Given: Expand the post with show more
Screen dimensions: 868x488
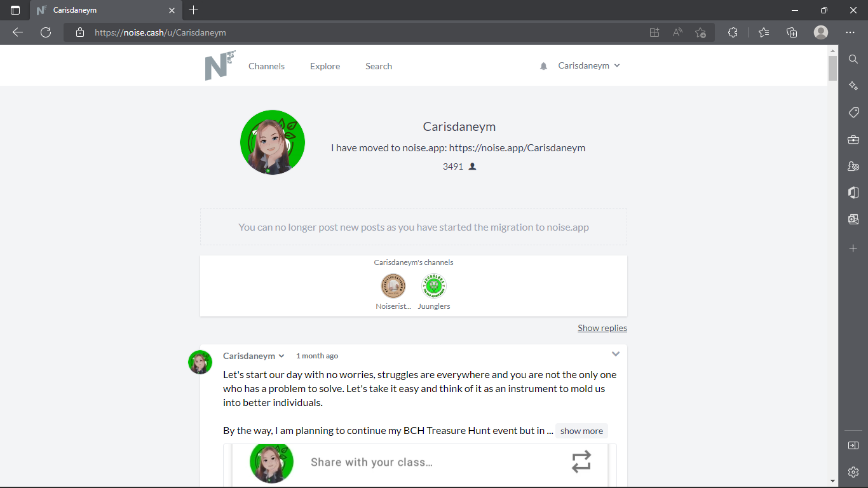Looking at the screenshot, I should [x=581, y=431].
